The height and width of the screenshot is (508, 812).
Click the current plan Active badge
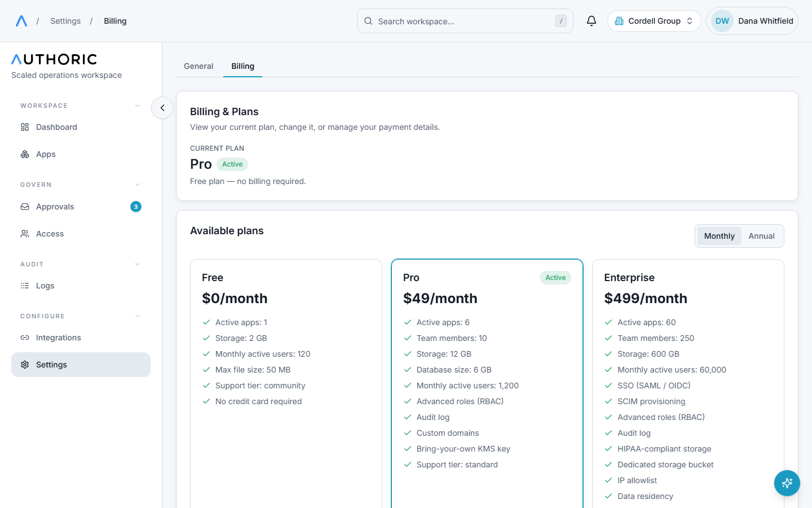click(x=232, y=164)
